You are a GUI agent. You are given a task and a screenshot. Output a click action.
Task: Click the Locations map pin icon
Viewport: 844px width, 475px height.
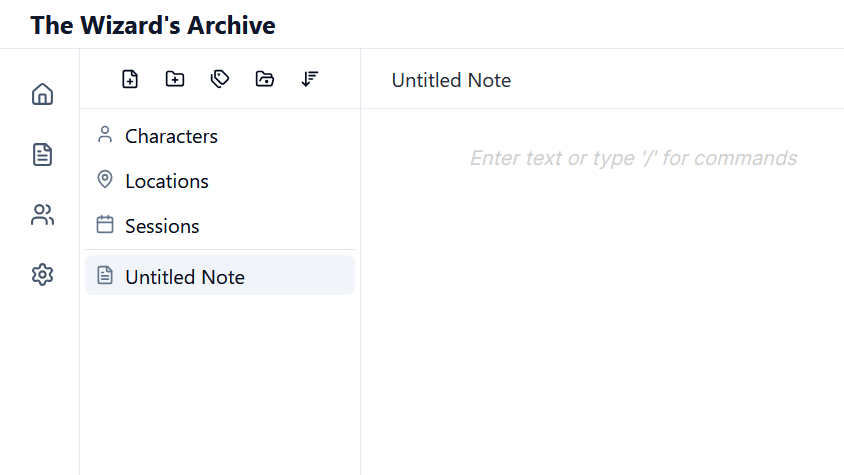point(105,180)
